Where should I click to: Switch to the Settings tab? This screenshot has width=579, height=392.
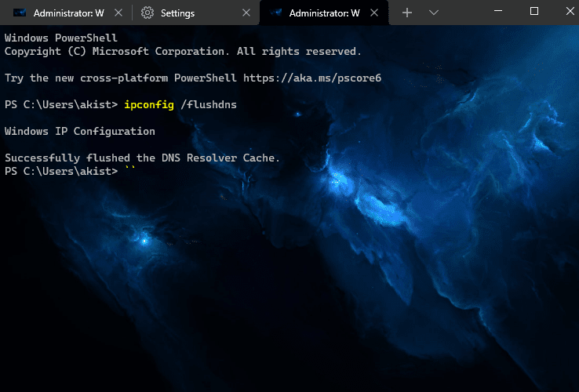click(x=195, y=13)
